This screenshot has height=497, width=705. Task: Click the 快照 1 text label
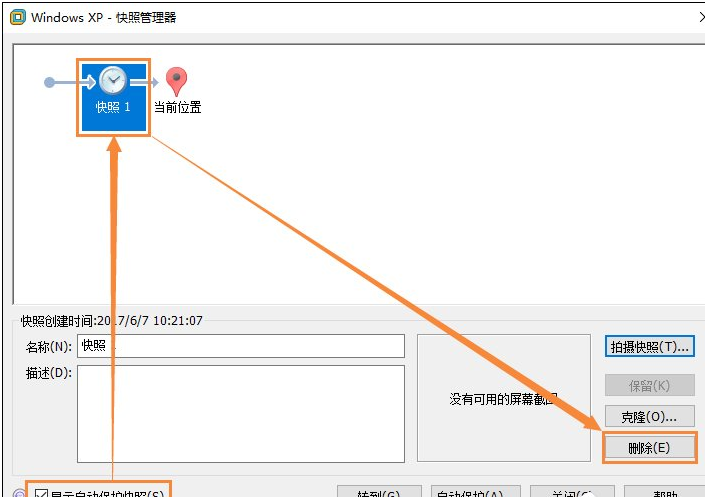[x=113, y=107]
